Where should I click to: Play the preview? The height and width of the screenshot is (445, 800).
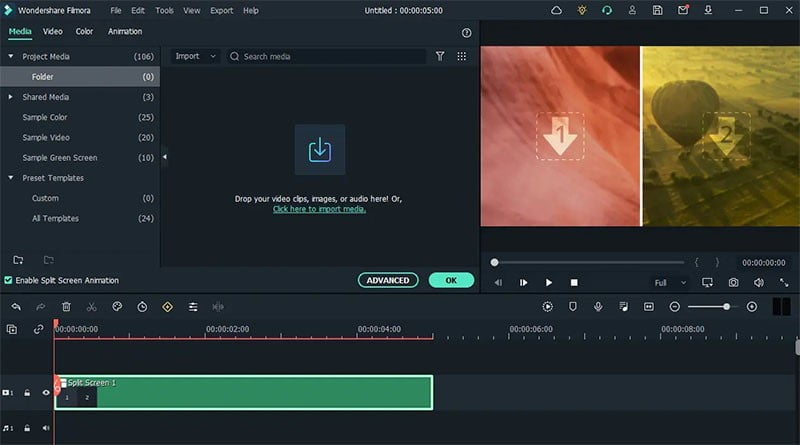(548, 282)
